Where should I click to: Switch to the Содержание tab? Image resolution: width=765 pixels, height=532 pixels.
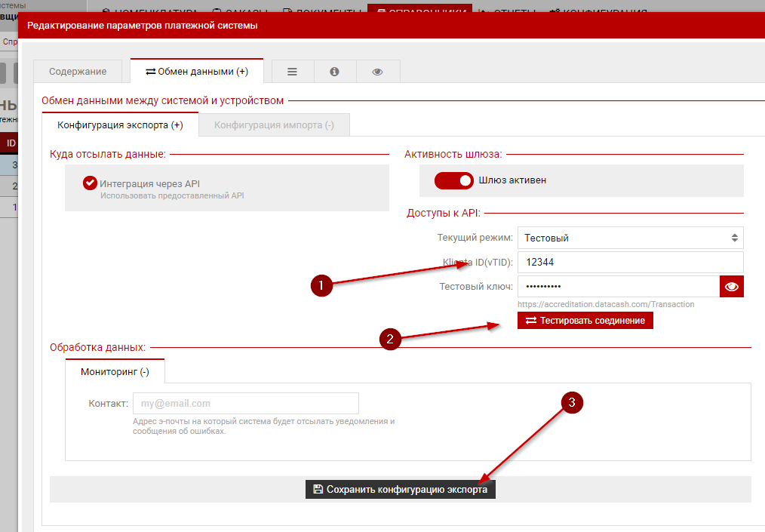(x=78, y=72)
